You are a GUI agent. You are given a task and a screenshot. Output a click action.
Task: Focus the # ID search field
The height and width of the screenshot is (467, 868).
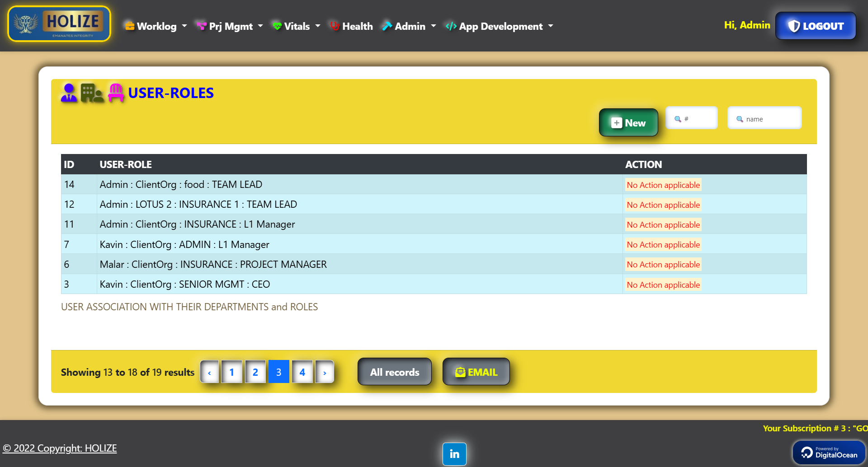click(692, 118)
